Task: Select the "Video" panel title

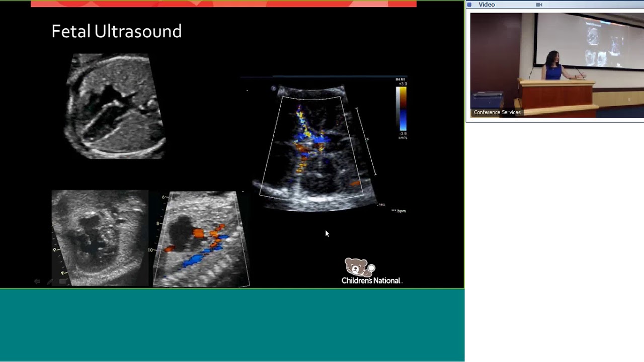Action: (x=487, y=5)
